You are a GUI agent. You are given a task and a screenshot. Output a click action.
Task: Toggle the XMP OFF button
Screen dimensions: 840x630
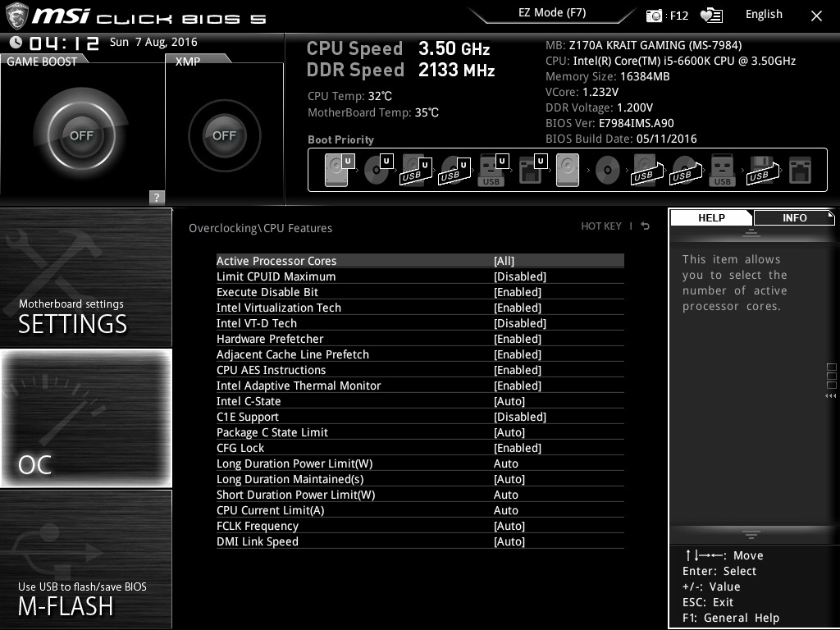pos(225,135)
